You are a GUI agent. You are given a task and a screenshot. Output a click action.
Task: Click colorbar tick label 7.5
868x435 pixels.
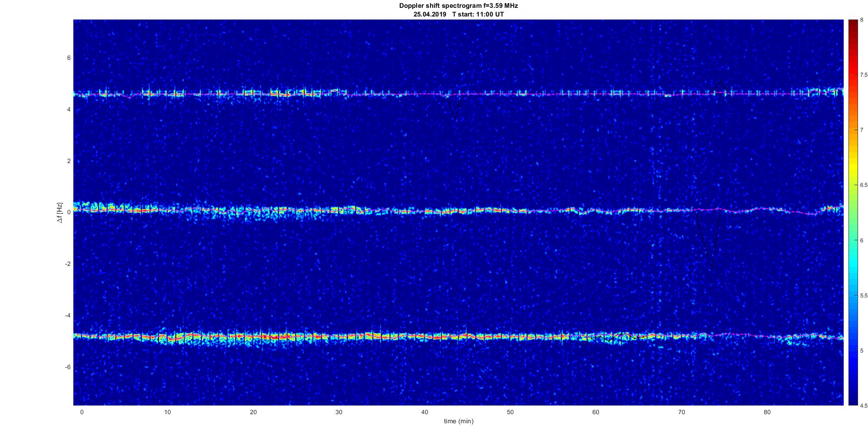click(x=864, y=75)
